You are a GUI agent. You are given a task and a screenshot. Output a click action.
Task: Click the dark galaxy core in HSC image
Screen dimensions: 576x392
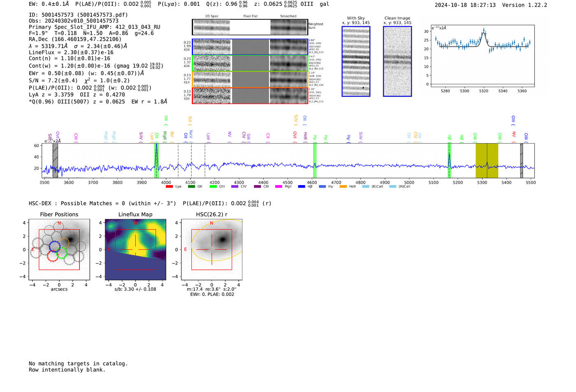[x=223, y=239]
